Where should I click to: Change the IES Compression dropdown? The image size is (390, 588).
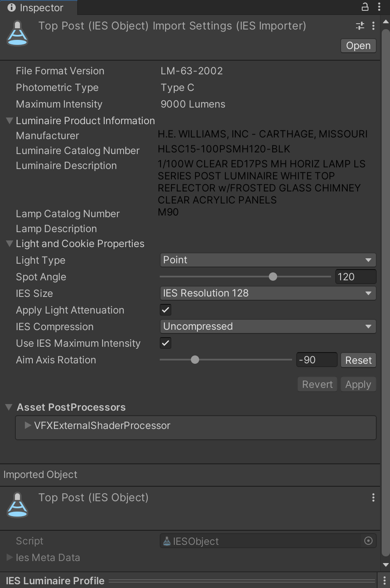[268, 326]
